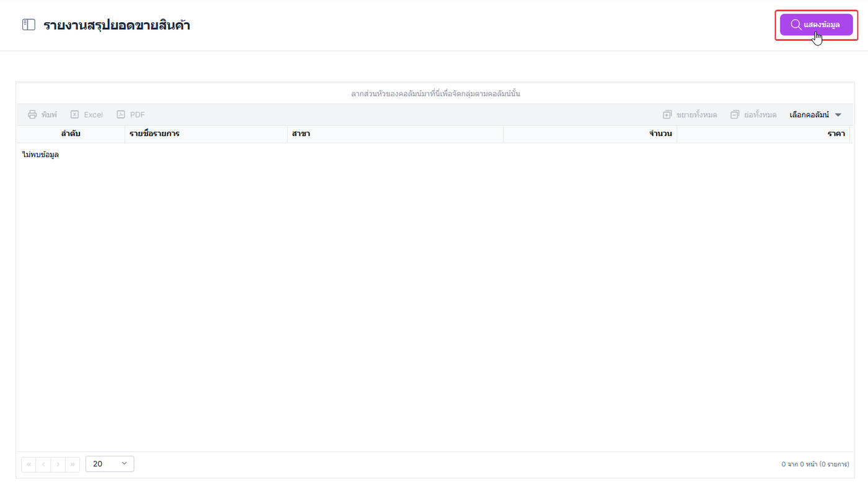Screen dimensions: 868x493
Task: Go to first page with double-left arrow
Action: point(29,464)
